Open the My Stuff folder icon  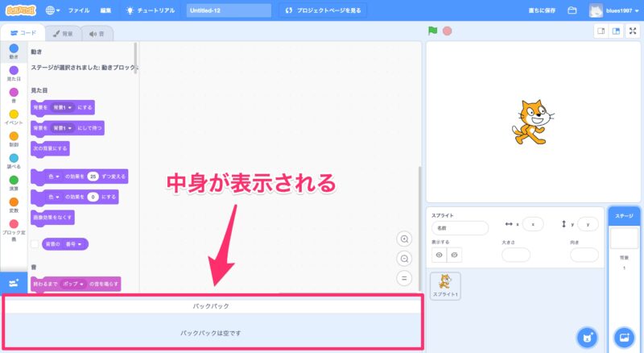(572, 10)
